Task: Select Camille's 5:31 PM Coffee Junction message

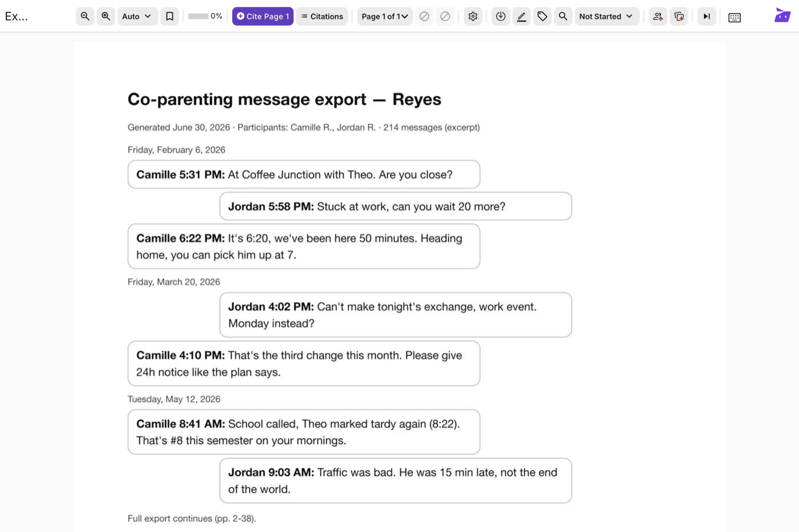Action: 304,174
